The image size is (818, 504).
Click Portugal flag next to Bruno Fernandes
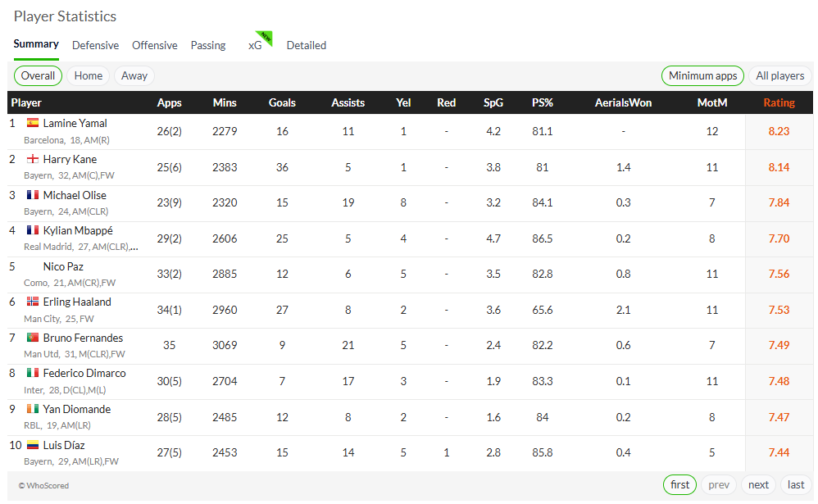point(33,337)
